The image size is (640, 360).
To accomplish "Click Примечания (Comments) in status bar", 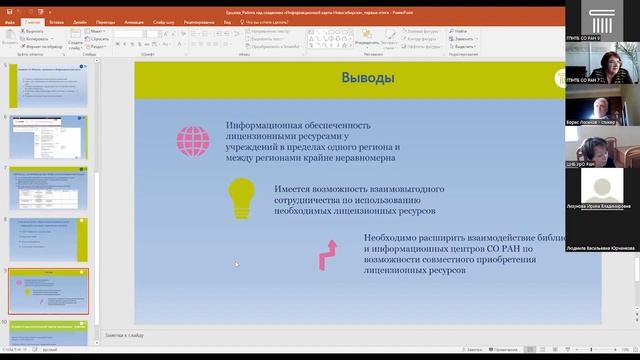I will click(503, 349).
